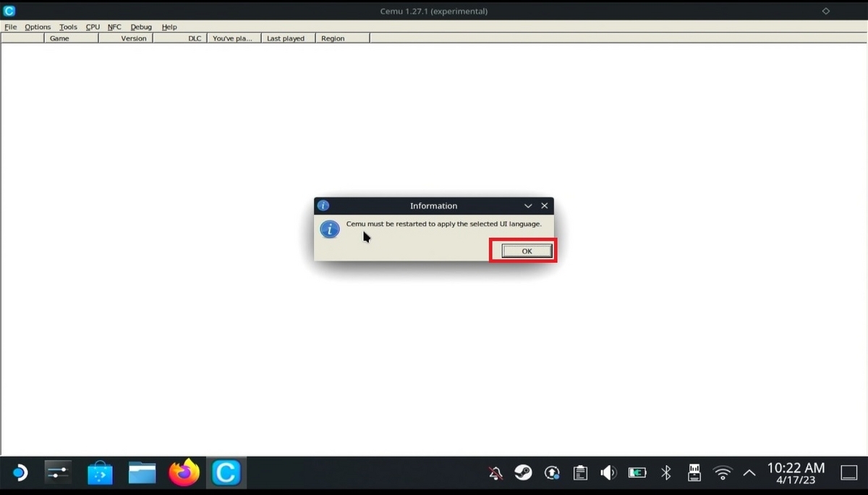Expand hidden system tray icons
Viewport: 868px width, 495px height.
749,473
